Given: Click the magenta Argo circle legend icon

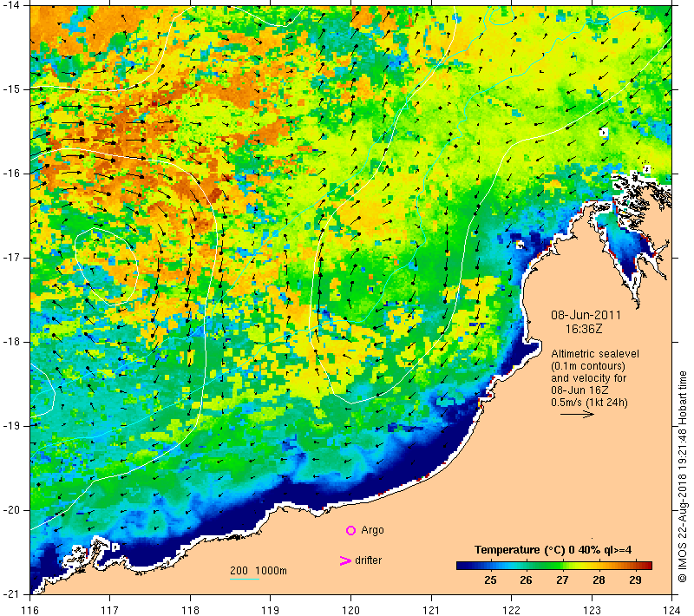Looking at the screenshot, I should tap(350, 530).
